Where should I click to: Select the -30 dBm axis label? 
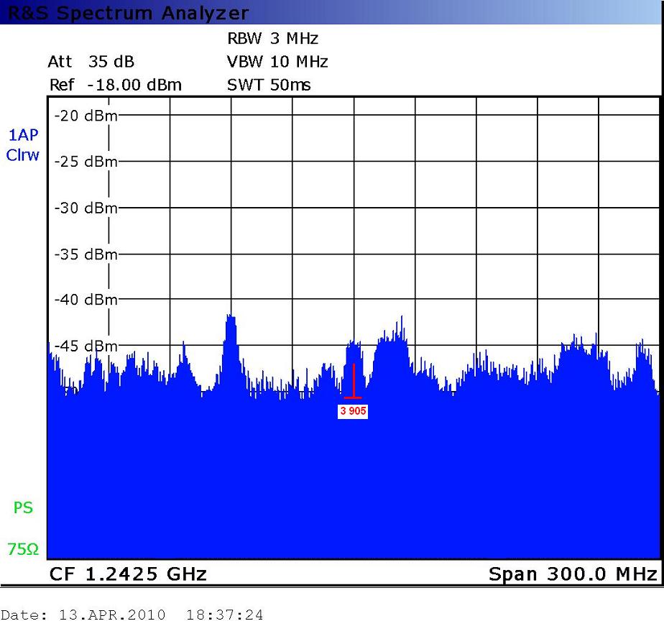[x=86, y=208]
